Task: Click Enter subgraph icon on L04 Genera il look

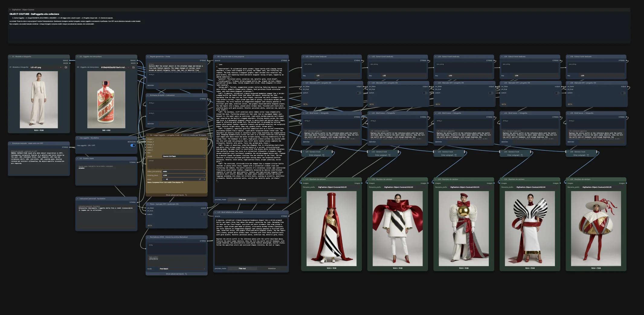Action: (x=522, y=155)
